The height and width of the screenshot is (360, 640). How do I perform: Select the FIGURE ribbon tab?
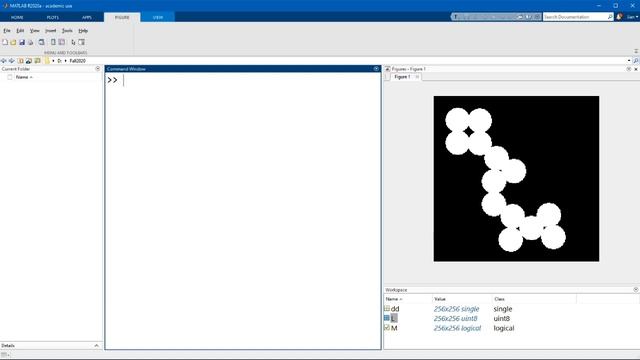click(x=122, y=18)
